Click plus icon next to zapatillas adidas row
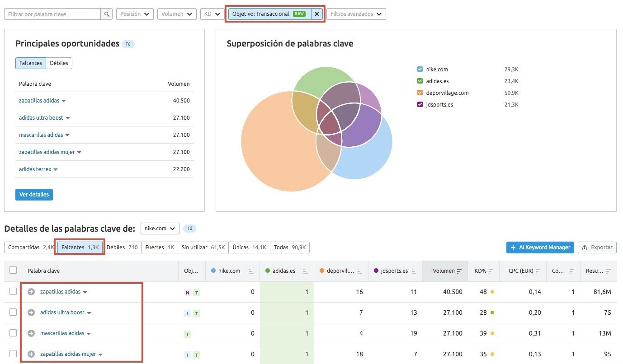The width and height of the screenshot is (623, 364). coord(31,292)
